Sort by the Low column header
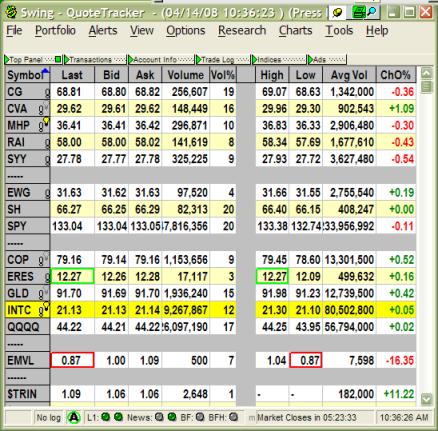This screenshot has height=431, width=438. [x=306, y=75]
